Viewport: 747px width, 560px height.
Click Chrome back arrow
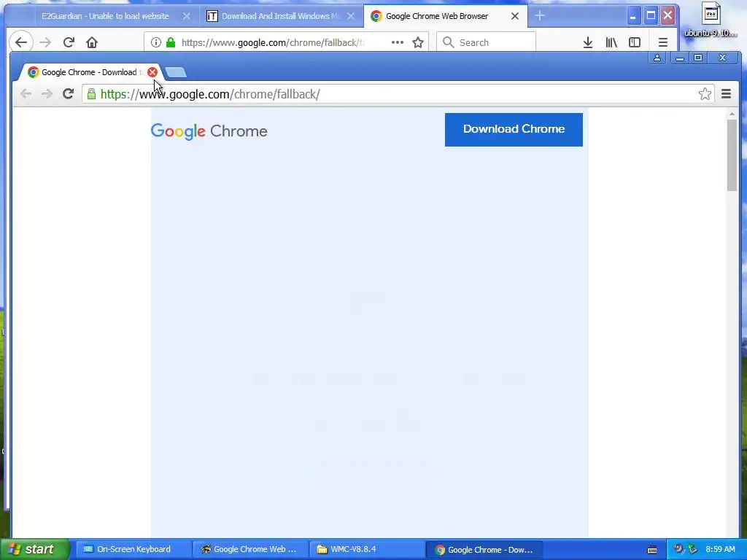pos(26,94)
